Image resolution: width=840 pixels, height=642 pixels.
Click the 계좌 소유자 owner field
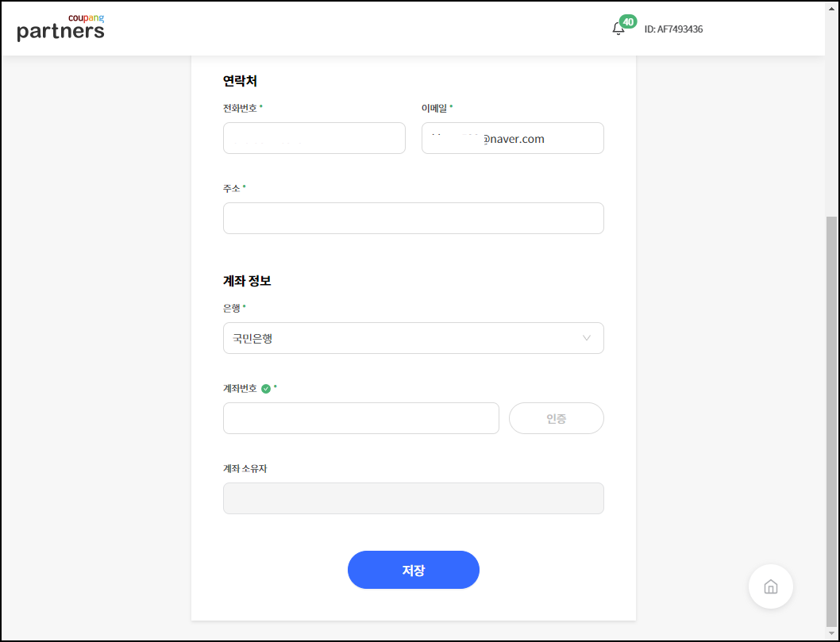(x=413, y=498)
